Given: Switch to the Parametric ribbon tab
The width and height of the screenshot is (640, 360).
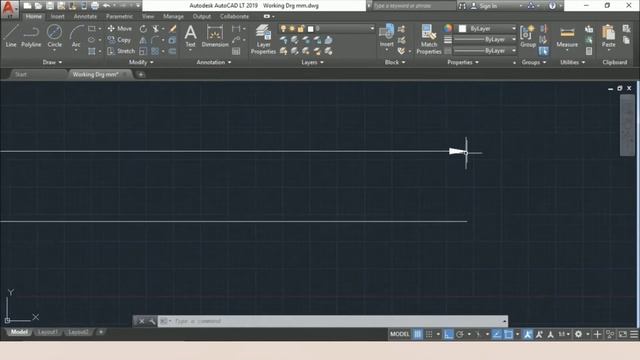Looking at the screenshot, I should pyautogui.click(x=119, y=16).
